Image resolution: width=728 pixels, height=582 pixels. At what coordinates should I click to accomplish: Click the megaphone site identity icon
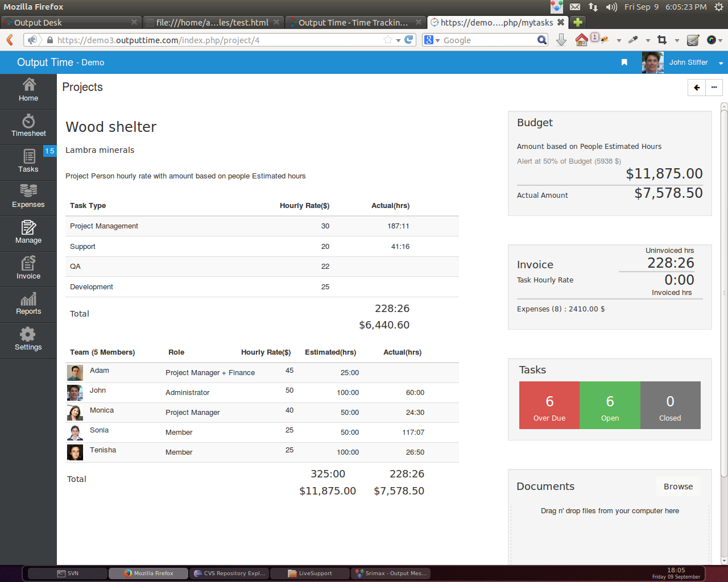coord(32,40)
